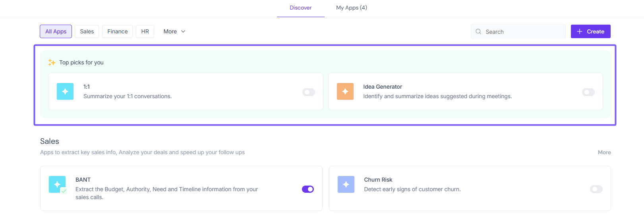644x215 pixels.
Task: Filter apps by Sales category
Action: pyautogui.click(x=87, y=31)
